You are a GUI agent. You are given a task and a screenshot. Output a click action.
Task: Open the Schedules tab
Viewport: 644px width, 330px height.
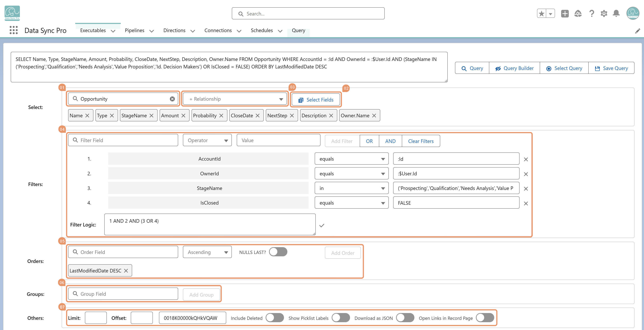tap(262, 31)
